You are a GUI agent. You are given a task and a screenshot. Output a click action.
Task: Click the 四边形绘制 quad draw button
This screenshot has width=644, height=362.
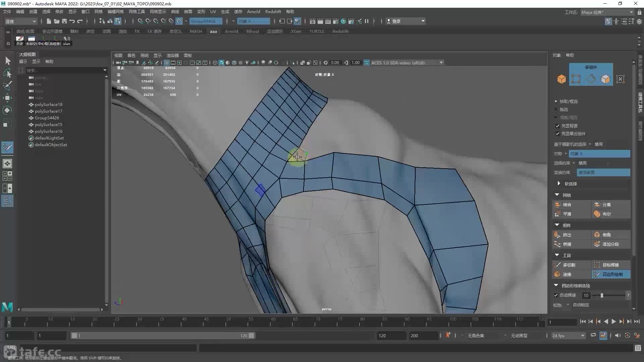[611, 274]
